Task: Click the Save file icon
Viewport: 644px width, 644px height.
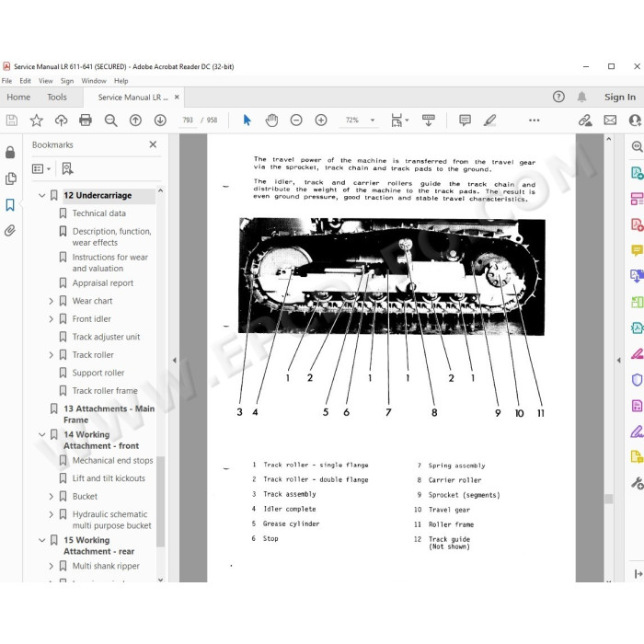Action: tap(11, 120)
